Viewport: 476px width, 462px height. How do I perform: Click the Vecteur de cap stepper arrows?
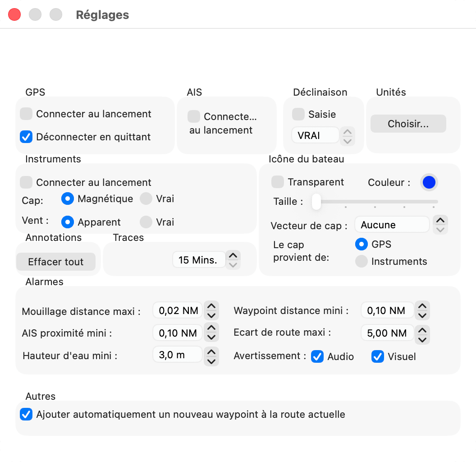(x=440, y=225)
